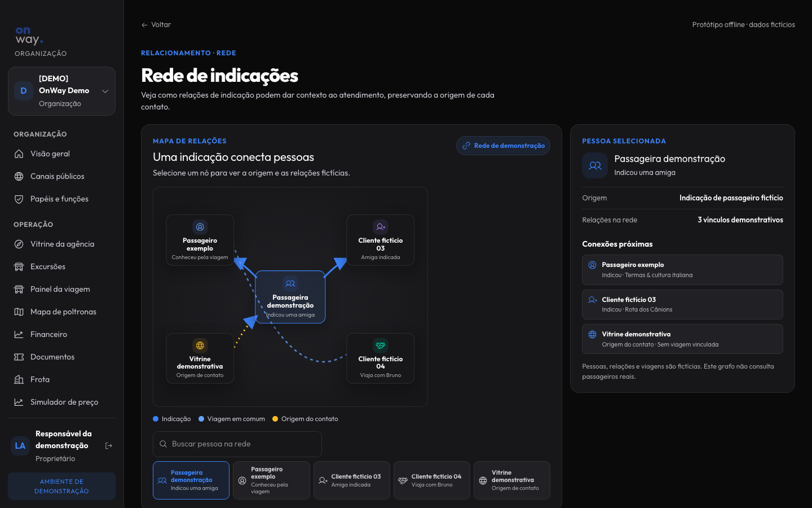This screenshot has width=812, height=508.
Task: Go back using the Voltar link
Action: click(156, 25)
